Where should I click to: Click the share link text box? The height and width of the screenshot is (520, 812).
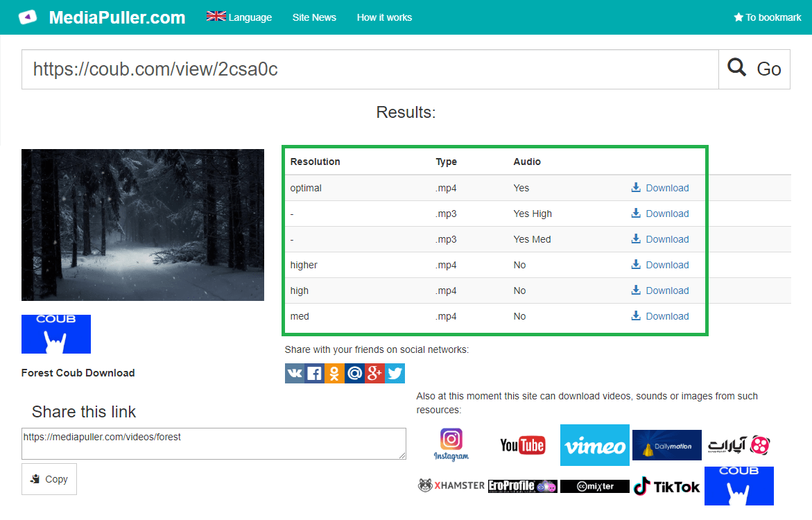214,443
